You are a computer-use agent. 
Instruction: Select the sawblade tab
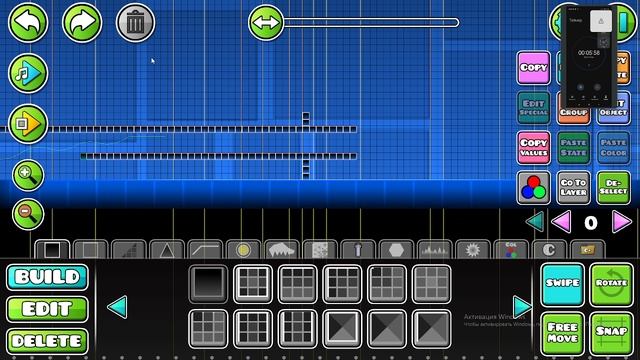tap(473, 249)
